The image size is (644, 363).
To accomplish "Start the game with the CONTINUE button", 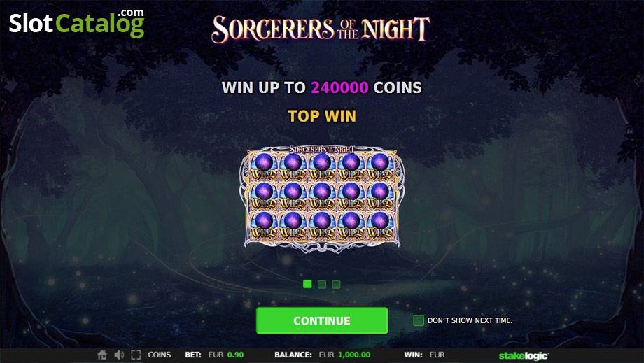I will (322, 320).
